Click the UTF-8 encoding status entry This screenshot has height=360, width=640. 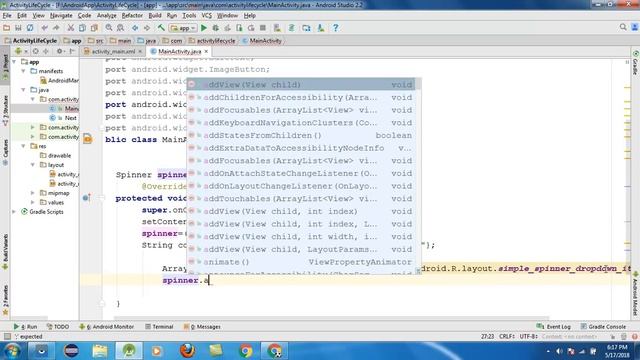tap(529, 336)
